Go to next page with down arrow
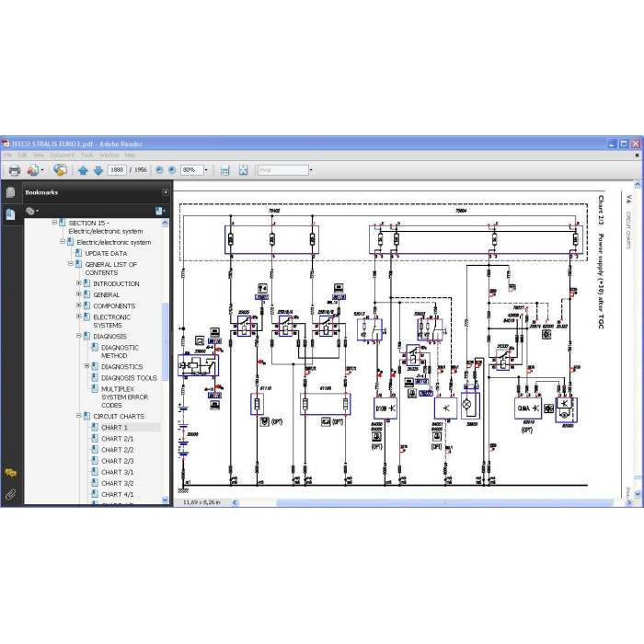 [x=98, y=170]
